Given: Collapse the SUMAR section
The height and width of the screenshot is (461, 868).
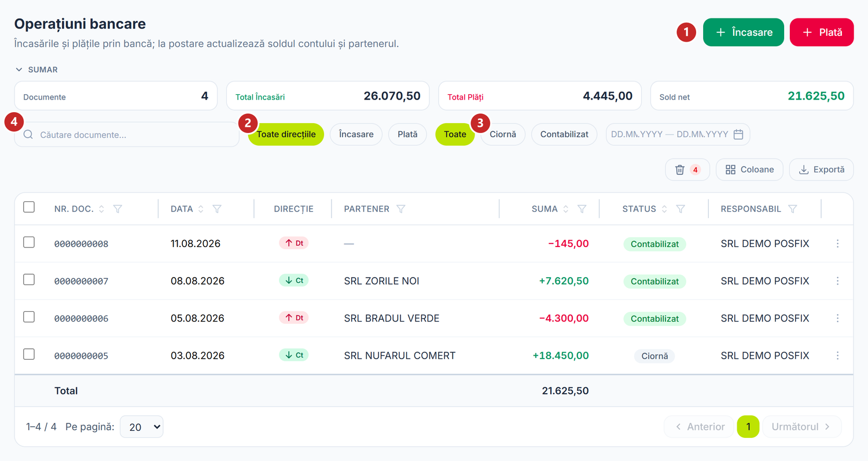Looking at the screenshot, I should 36,69.
